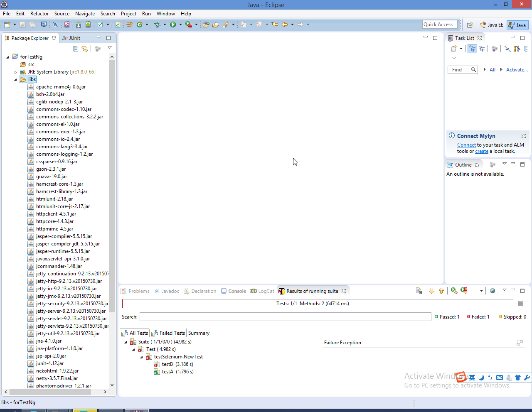Close the Results of running suite tab
Screen dimensions: 532x412
344,291
